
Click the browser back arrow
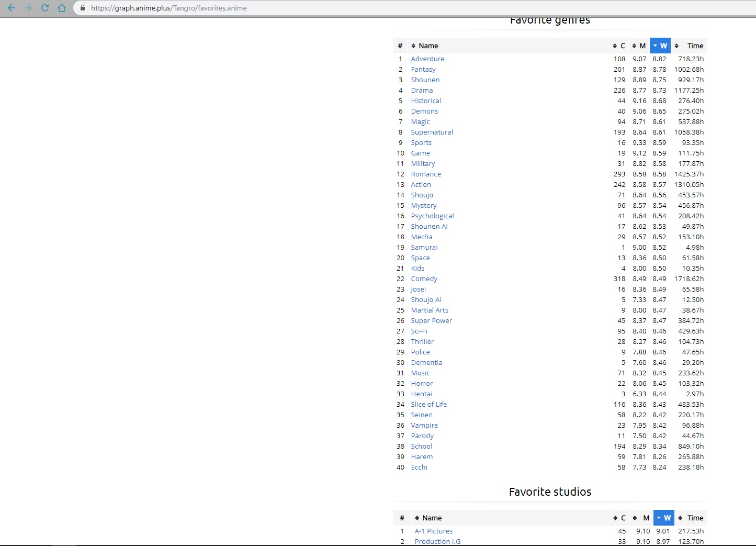point(12,8)
